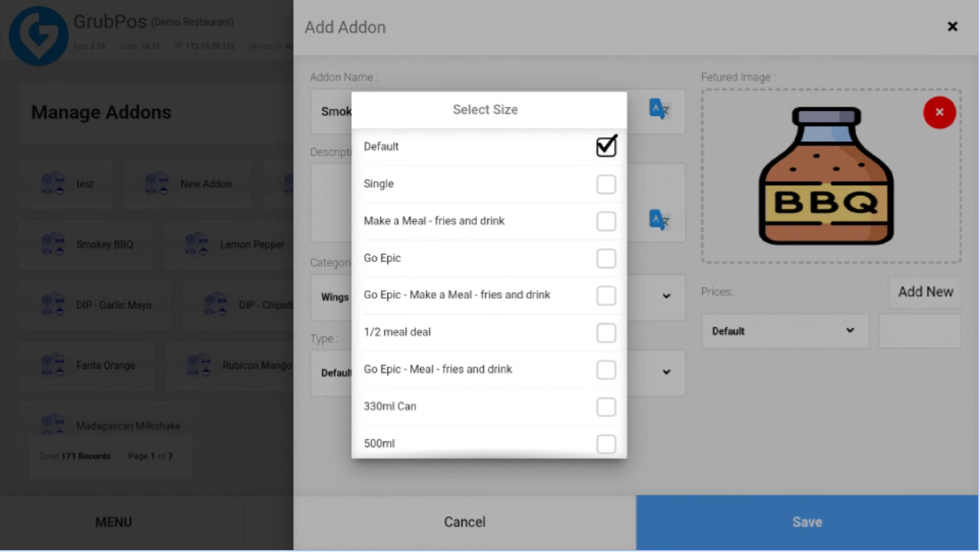Tick the 330ml Can checkbox
980x552 pixels.
606,407
